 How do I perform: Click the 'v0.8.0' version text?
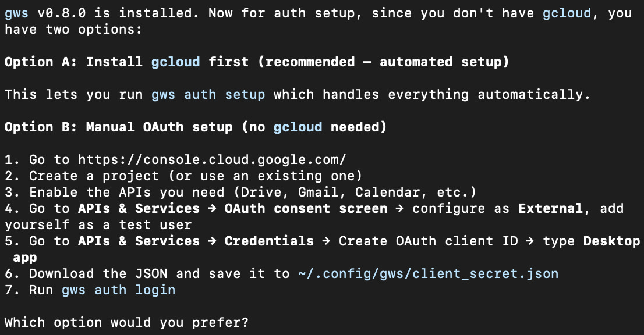click(x=62, y=13)
